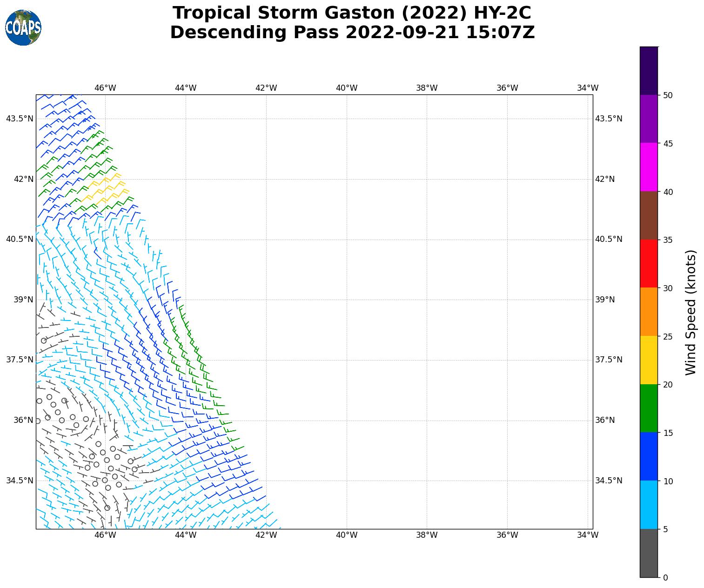Select the brown 35–40 knots colorbar segment
The width and height of the screenshot is (704, 588).
[649, 215]
